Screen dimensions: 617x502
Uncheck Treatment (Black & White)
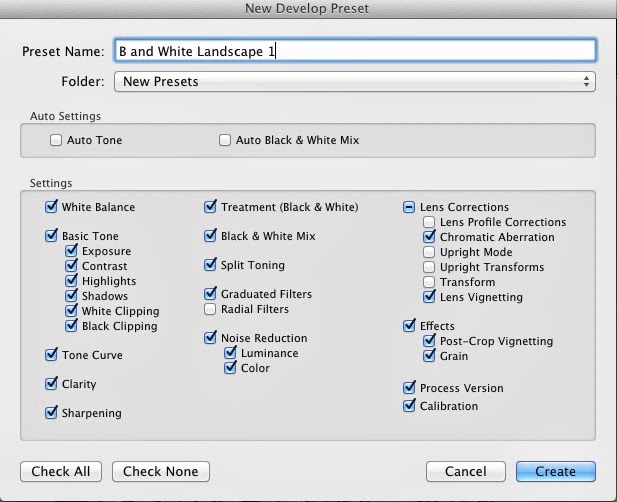coord(210,207)
